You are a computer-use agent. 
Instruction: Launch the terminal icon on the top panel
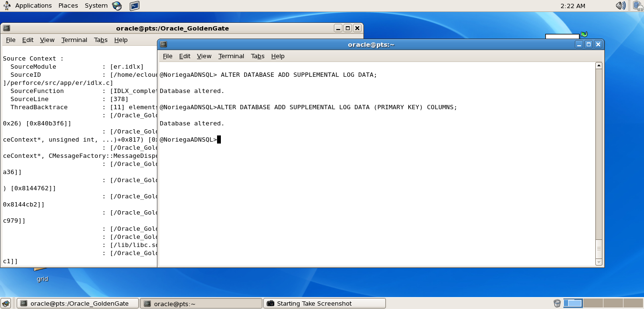[x=135, y=6]
